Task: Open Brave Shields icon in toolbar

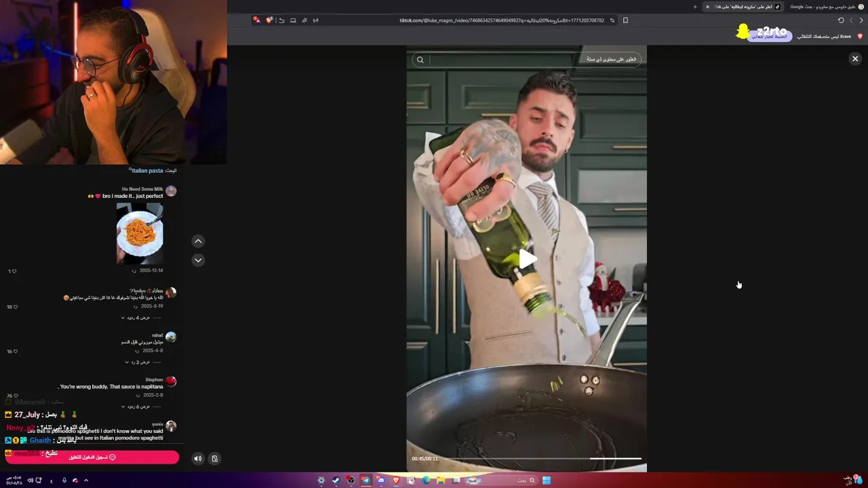Action: 269,20
